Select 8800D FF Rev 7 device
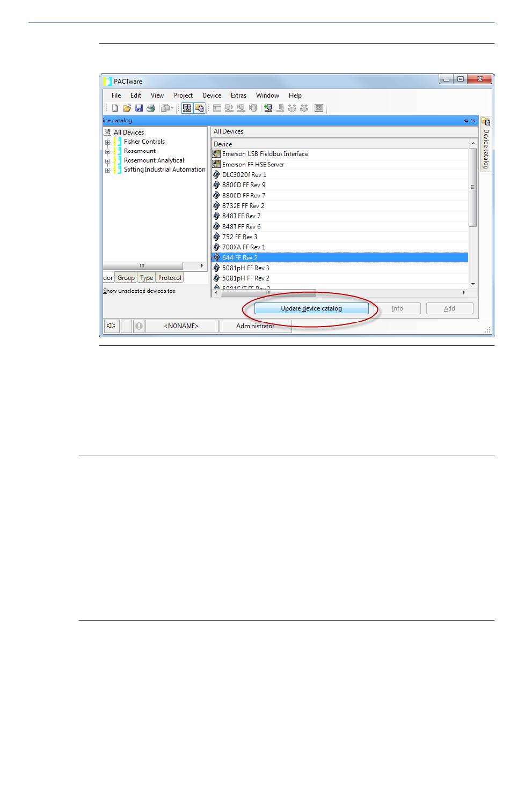 pyautogui.click(x=340, y=195)
